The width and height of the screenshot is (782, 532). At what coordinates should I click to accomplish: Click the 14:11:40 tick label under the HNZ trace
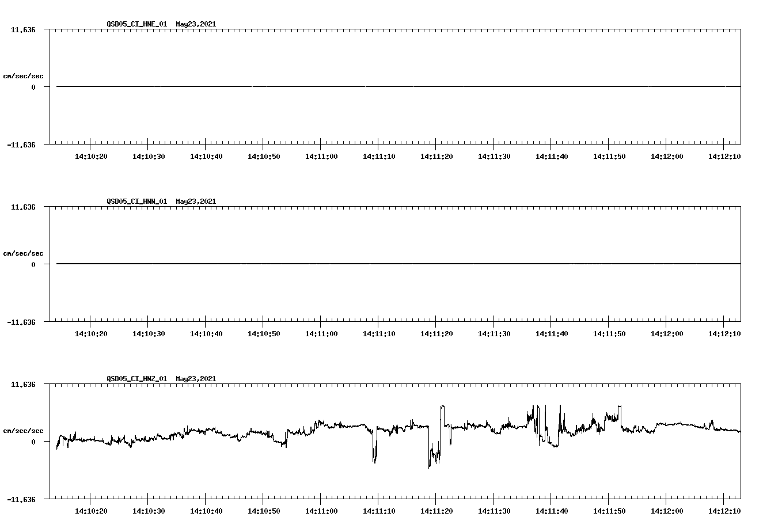[552, 510]
